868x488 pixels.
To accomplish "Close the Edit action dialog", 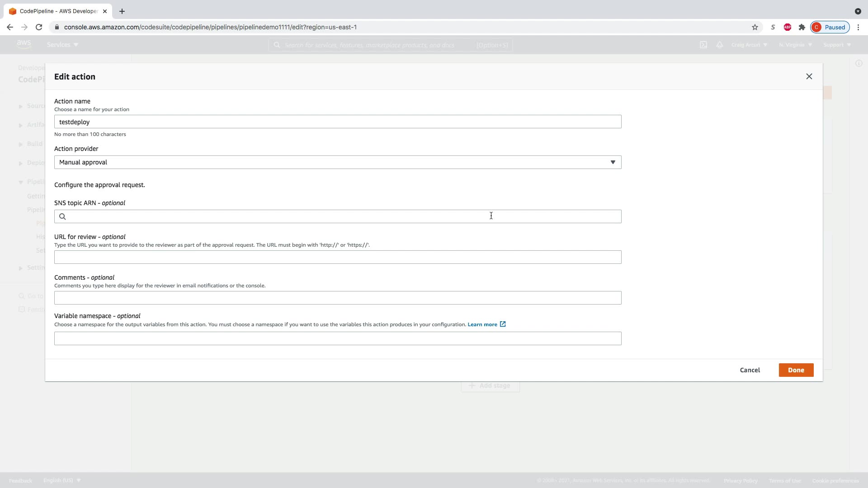I will (x=809, y=76).
